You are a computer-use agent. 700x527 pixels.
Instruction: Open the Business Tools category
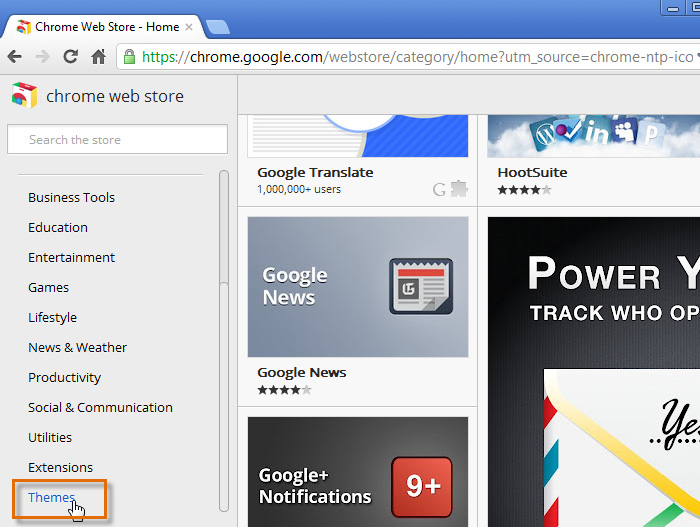click(x=71, y=197)
